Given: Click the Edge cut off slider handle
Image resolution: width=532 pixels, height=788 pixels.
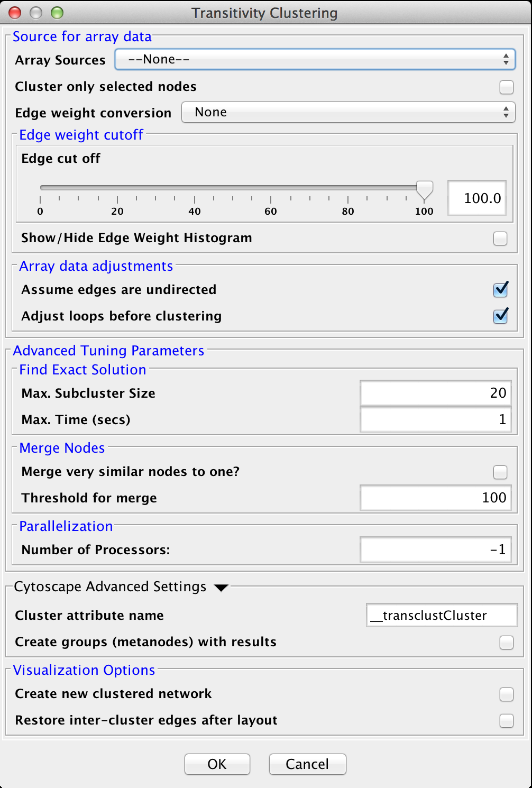Looking at the screenshot, I should tap(424, 189).
